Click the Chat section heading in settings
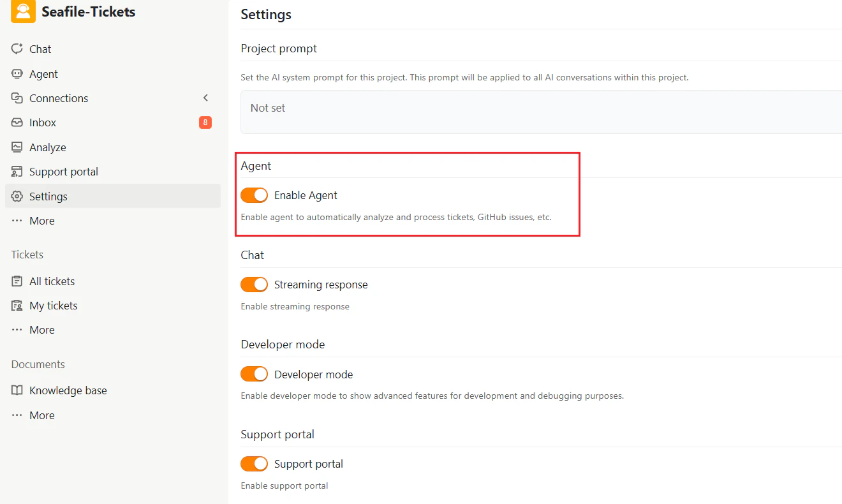Screen dimensions: 842x504 [252, 255]
